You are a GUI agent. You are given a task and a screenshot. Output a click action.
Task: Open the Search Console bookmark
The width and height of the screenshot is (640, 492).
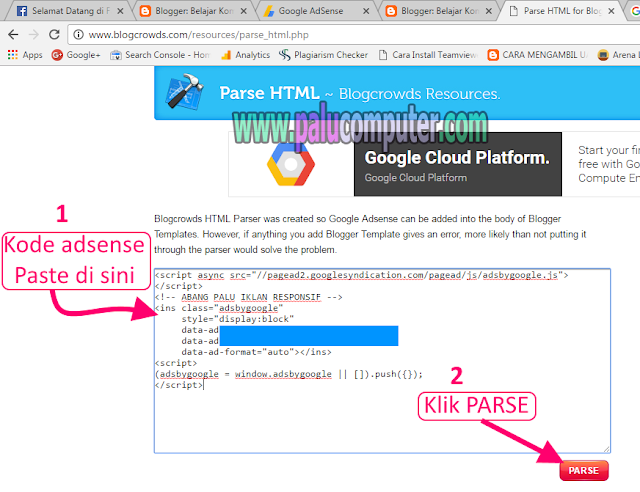160,55
